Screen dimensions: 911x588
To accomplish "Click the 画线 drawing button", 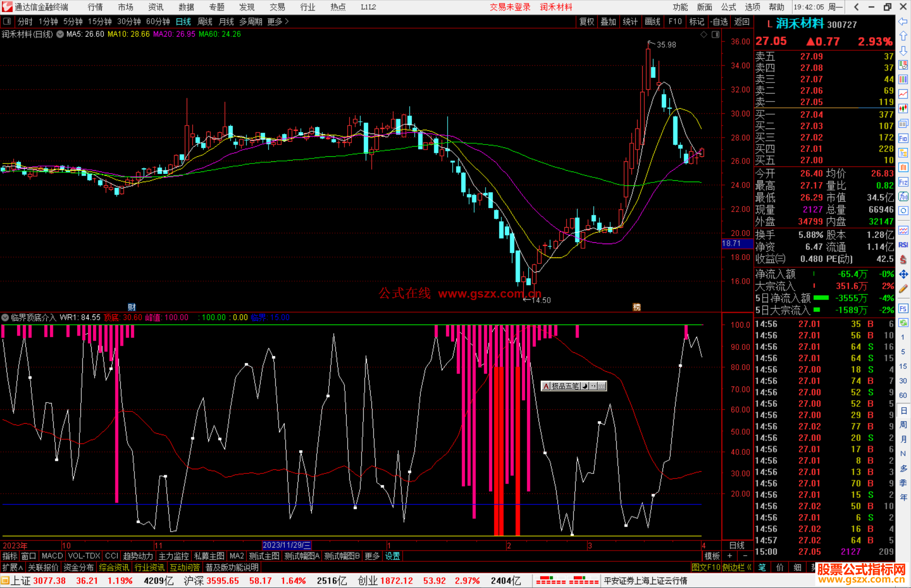I will click(652, 21).
